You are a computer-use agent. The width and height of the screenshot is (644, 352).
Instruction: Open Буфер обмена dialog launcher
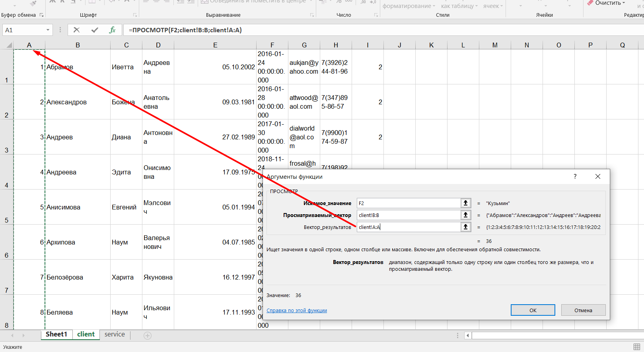(x=41, y=15)
